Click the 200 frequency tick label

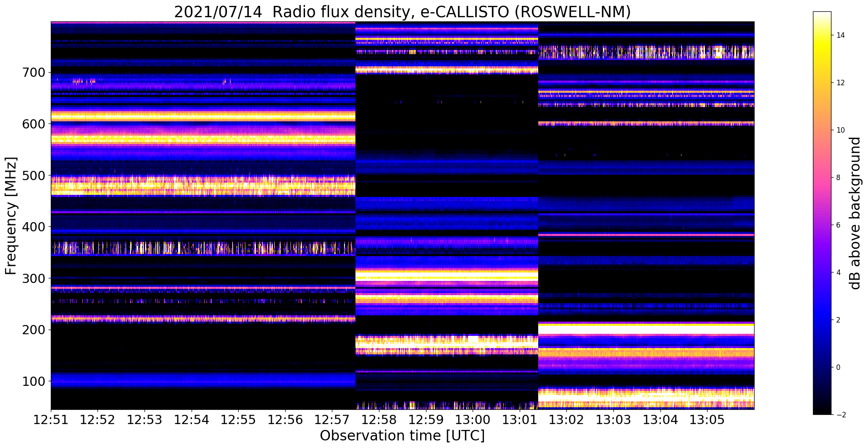(34, 330)
